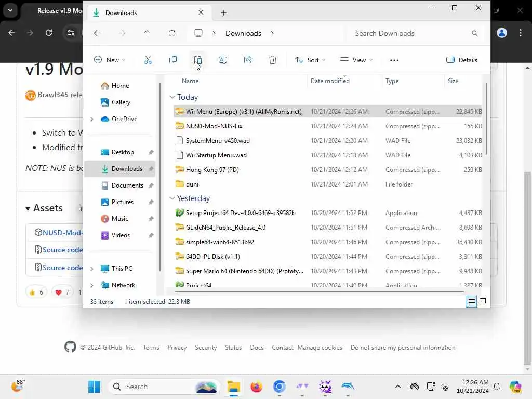This screenshot has width=532, height=399.
Task: Click the Paste clipboard icon
Action: click(x=198, y=60)
